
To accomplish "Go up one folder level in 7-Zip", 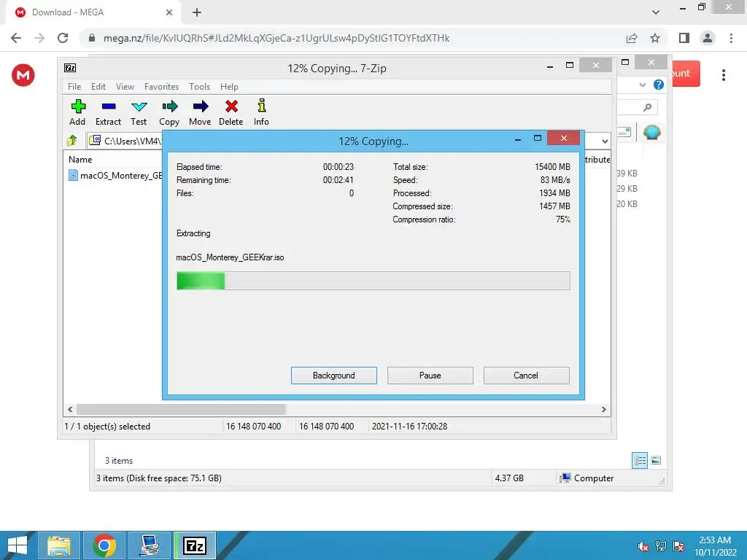I will pos(72,141).
